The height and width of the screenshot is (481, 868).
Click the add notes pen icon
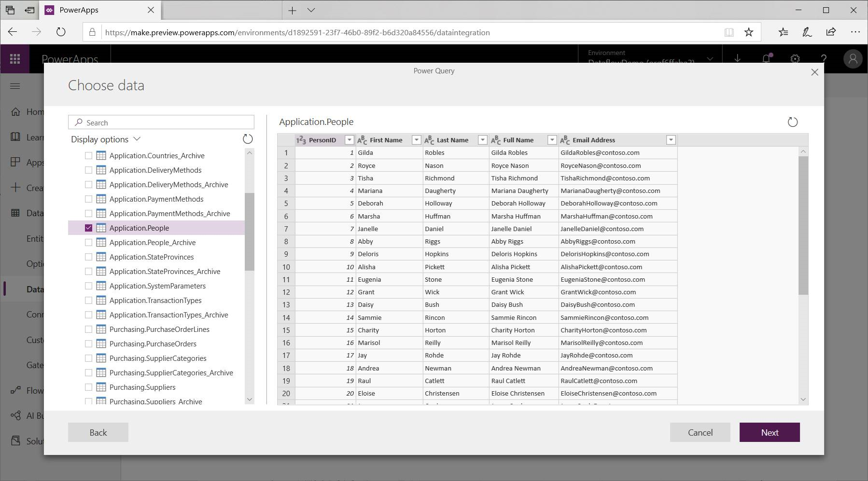807,32
